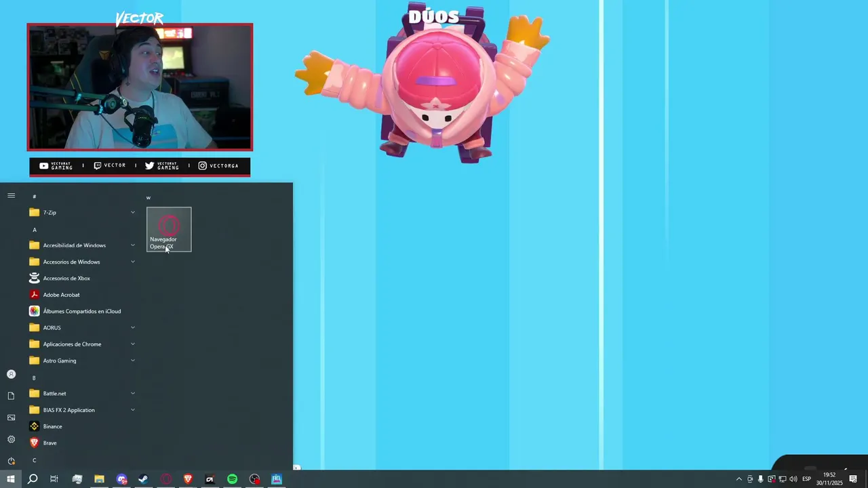
Task: Open Pictures icon in Start rail
Action: pyautogui.click(x=11, y=418)
